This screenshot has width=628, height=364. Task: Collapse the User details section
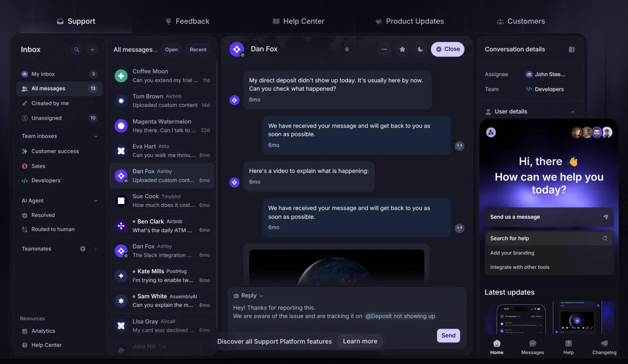click(573, 112)
